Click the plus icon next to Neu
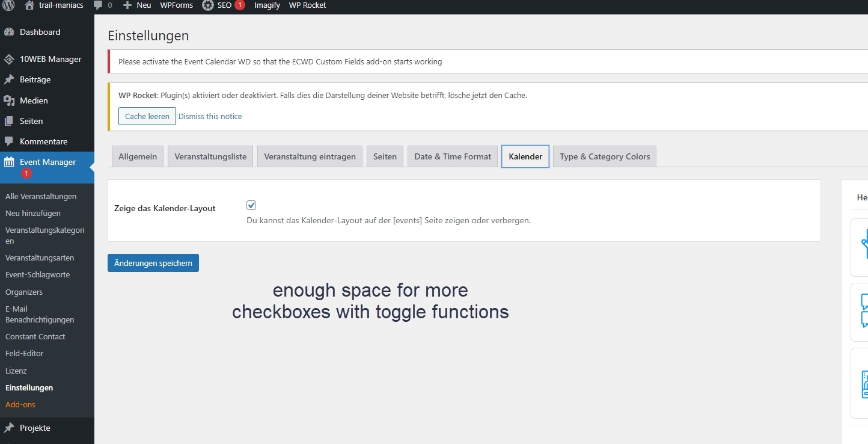 coord(127,5)
